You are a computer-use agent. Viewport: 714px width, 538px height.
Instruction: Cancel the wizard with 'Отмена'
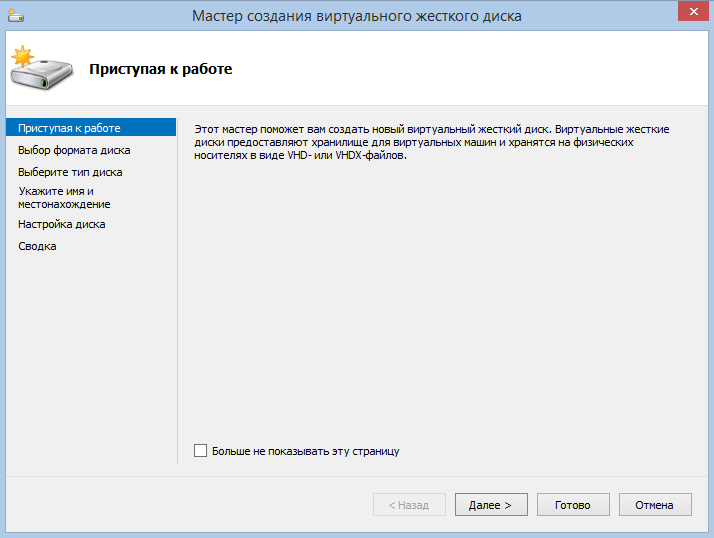[x=655, y=505]
